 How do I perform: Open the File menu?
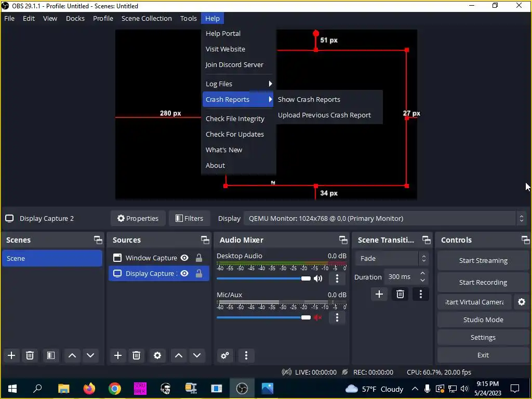pos(9,18)
